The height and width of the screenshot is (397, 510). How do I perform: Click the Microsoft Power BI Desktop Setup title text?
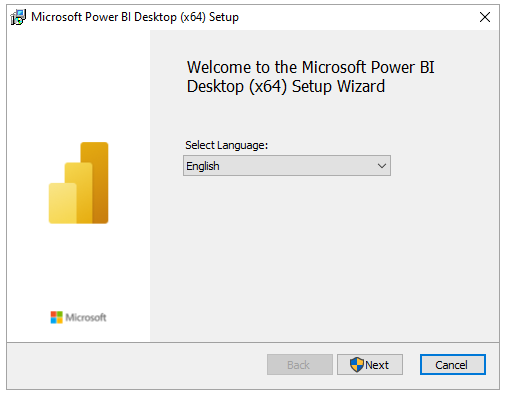(x=135, y=17)
